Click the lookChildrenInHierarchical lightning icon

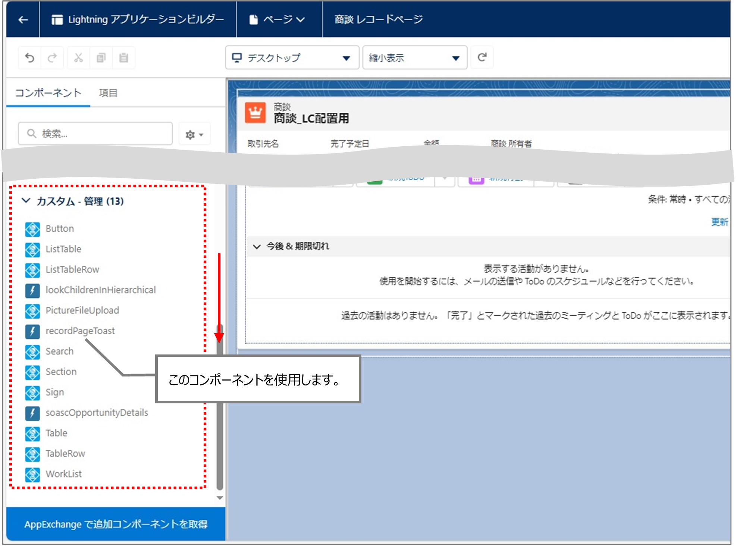click(x=32, y=291)
